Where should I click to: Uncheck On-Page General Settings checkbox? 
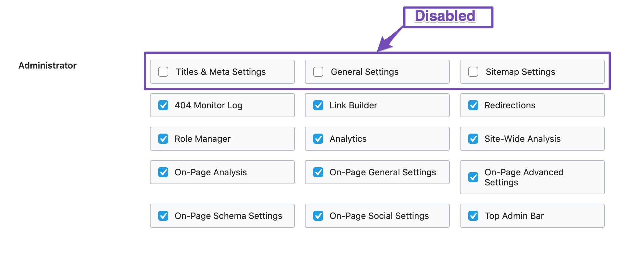click(x=318, y=172)
